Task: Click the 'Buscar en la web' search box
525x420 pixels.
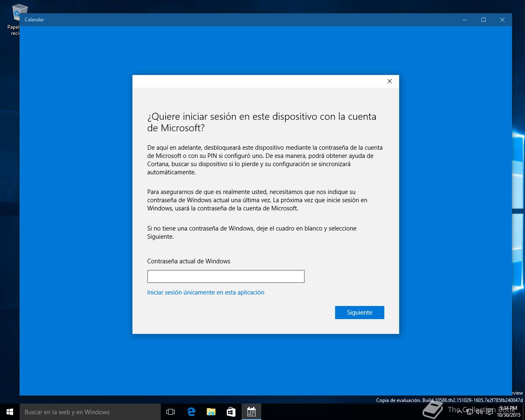Action: [90, 412]
